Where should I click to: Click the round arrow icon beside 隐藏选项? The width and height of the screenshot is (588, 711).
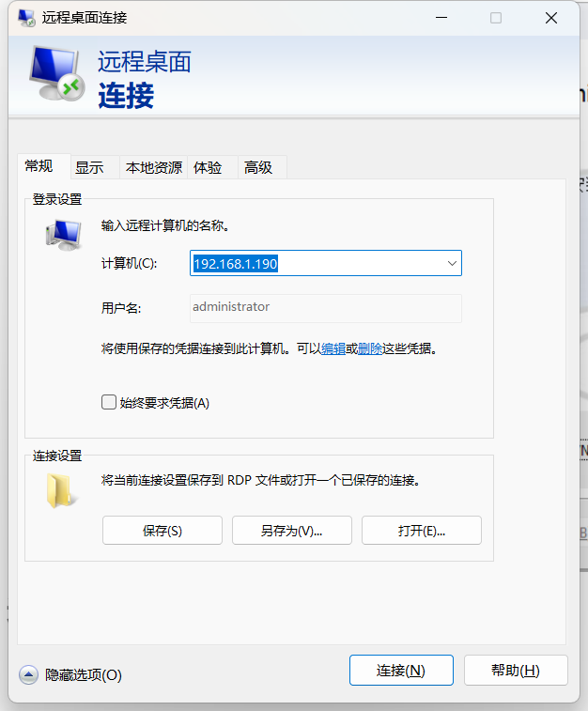click(x=29, y=674)
